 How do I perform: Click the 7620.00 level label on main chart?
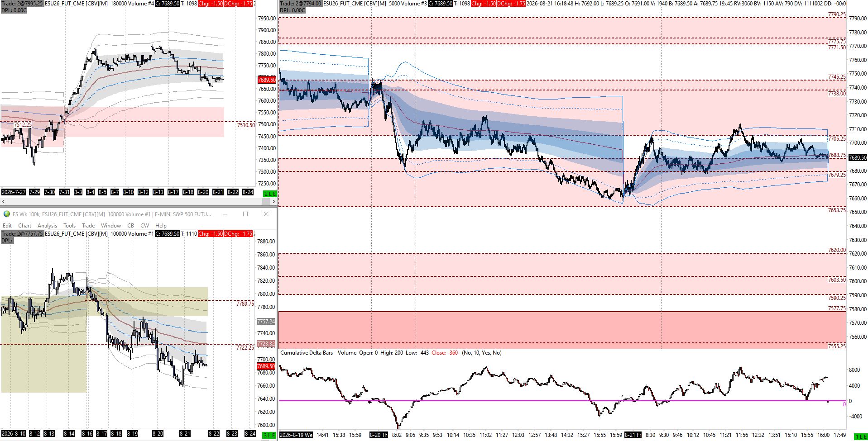(x=837, y=250)
